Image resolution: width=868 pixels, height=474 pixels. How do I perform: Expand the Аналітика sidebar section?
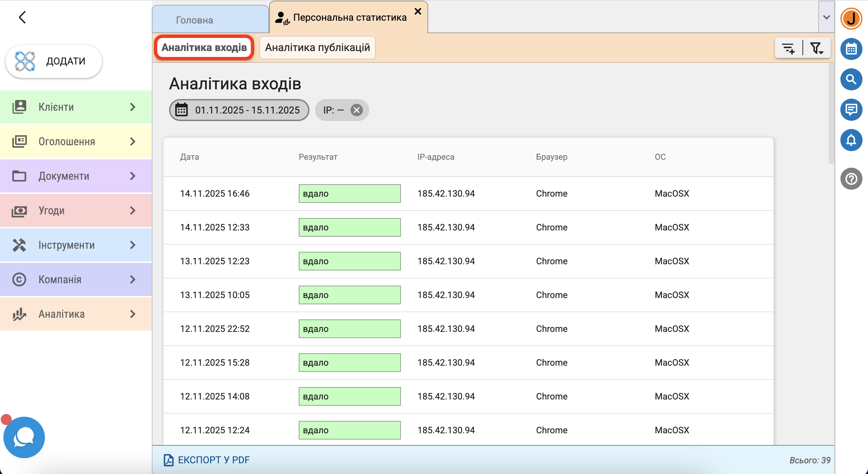[76, 314]
